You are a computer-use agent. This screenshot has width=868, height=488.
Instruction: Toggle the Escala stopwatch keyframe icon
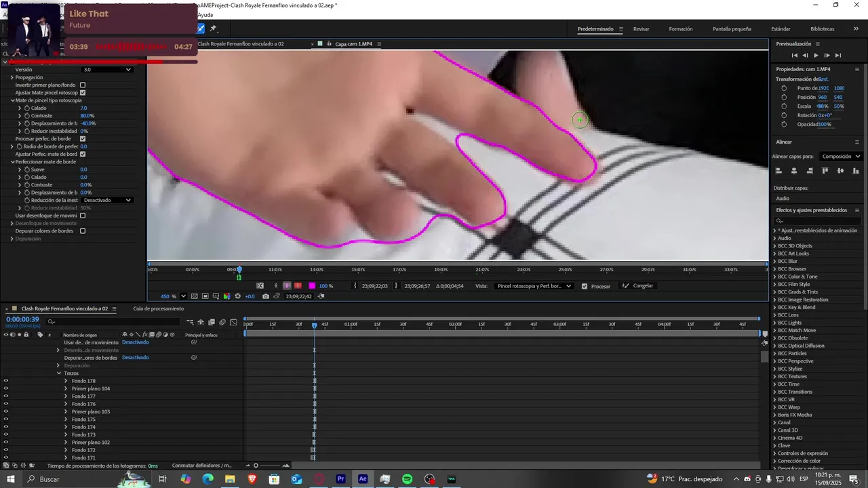785,106
